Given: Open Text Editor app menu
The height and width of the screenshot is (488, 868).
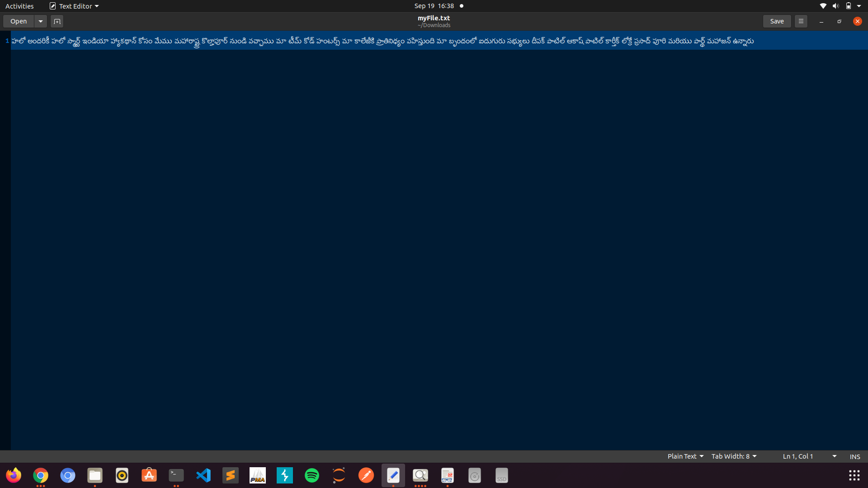Looking at the screenshot, I should pyautogui.click(x=74, y=6).
